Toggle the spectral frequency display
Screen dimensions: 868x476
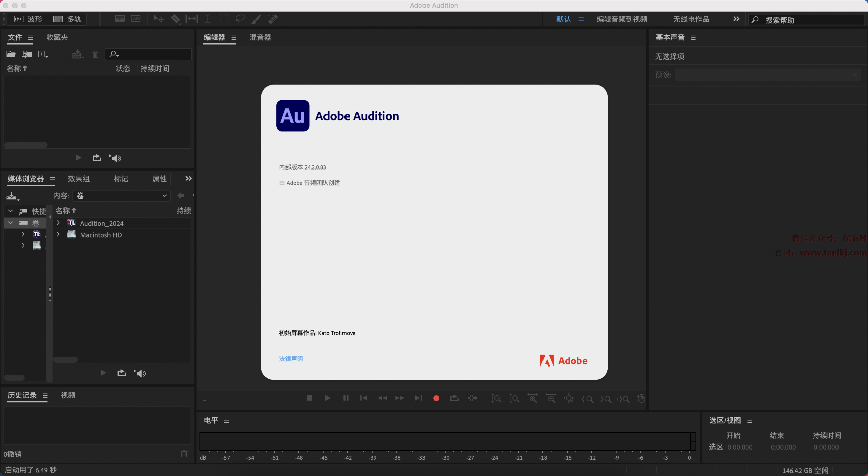pyautogui.click(x=120, y=19)
